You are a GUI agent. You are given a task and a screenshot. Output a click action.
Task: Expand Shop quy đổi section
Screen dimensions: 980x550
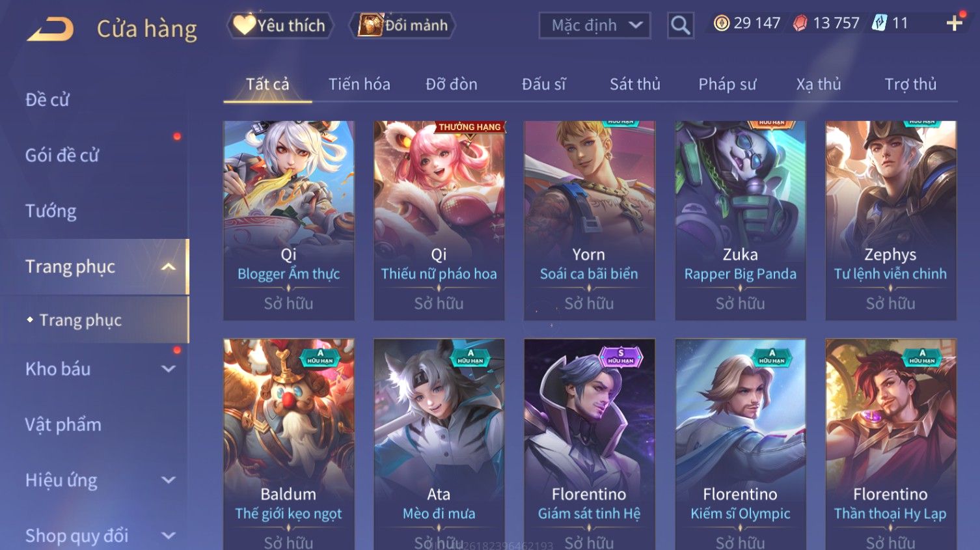pos(169,536)
